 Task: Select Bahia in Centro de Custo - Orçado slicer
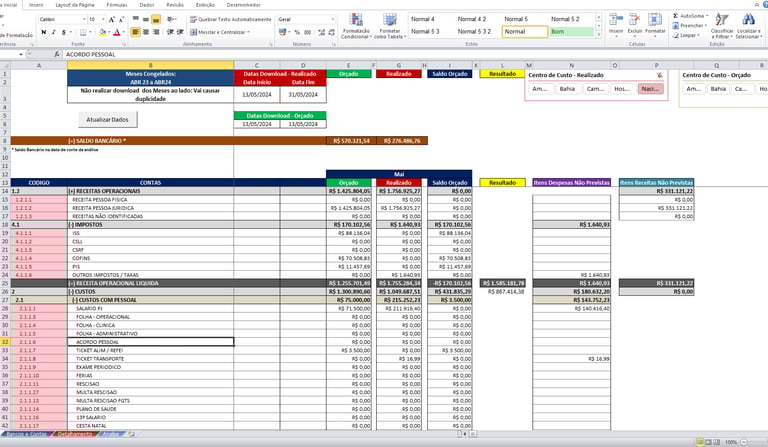coord(718,89)
